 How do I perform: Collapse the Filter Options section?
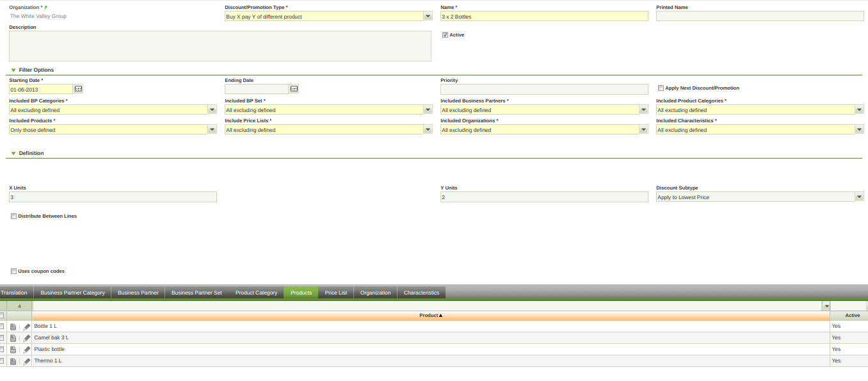click(13, 70)
